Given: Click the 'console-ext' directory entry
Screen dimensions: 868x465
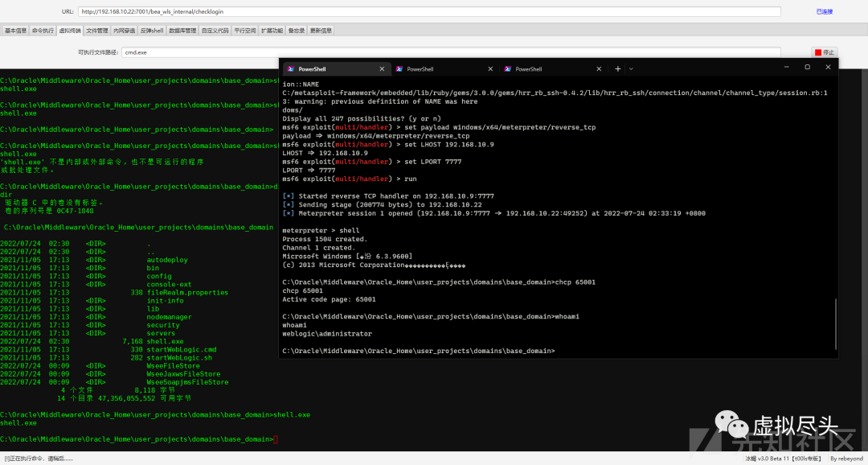Looking at the screenshot, I should click(x=170, y=284).
